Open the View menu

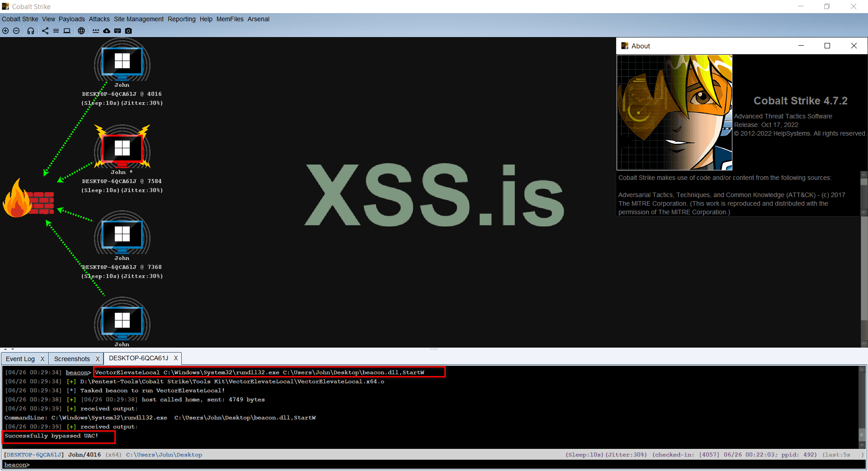pyautogui.click(x=48, y=19)
